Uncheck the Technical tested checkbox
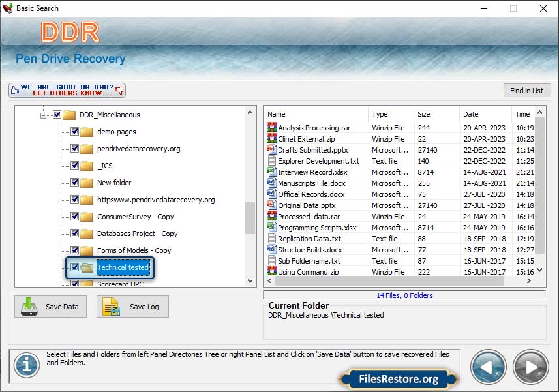 click(74, 267)
